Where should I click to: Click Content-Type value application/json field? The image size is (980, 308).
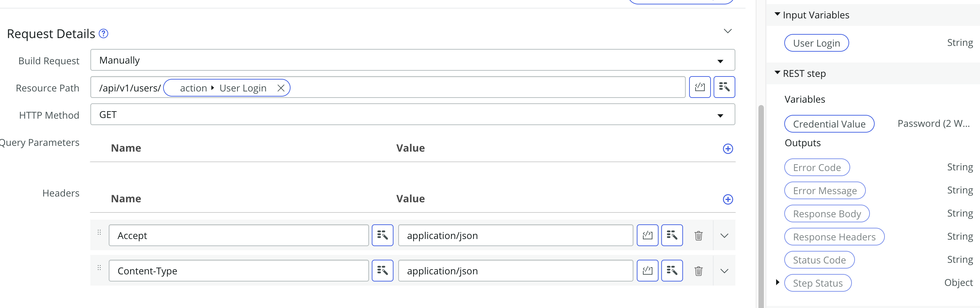(x=515, y=271)
